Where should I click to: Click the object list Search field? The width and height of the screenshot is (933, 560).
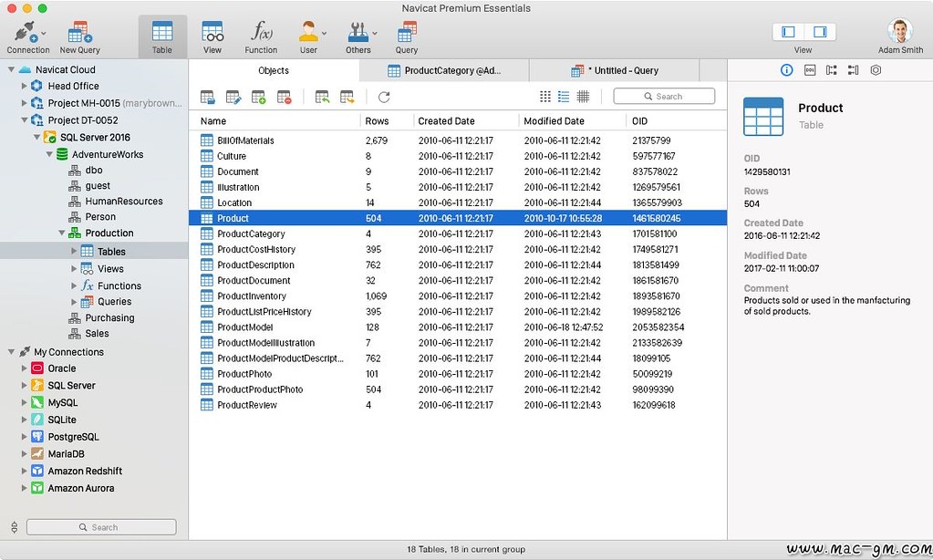[663, 96]
